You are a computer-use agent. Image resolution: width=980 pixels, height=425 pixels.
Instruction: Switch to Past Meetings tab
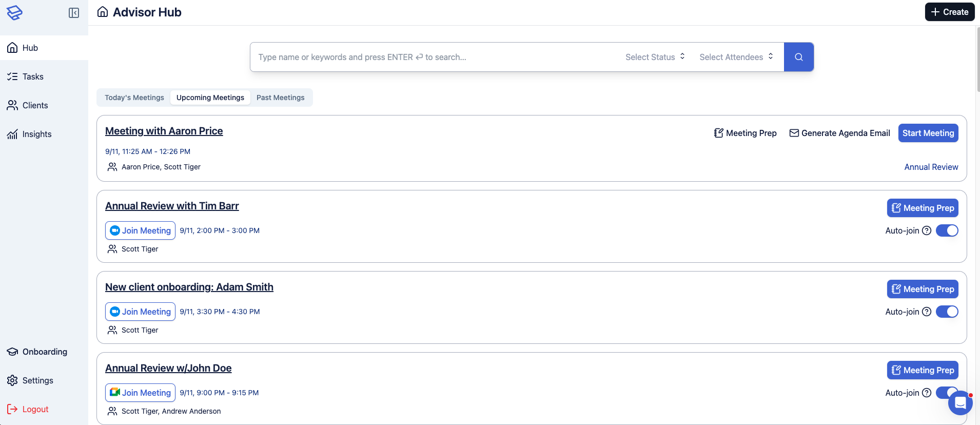[x=280, y=98]
